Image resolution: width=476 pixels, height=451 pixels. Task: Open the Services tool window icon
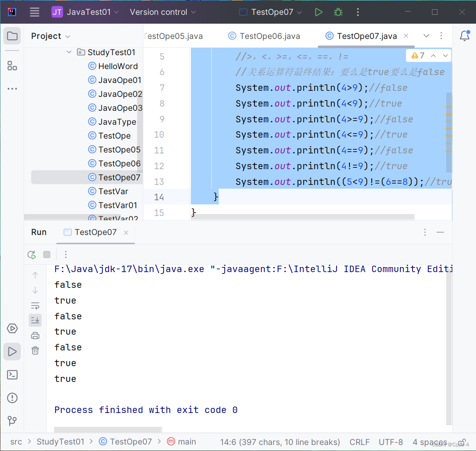click(x=12, y=328)
